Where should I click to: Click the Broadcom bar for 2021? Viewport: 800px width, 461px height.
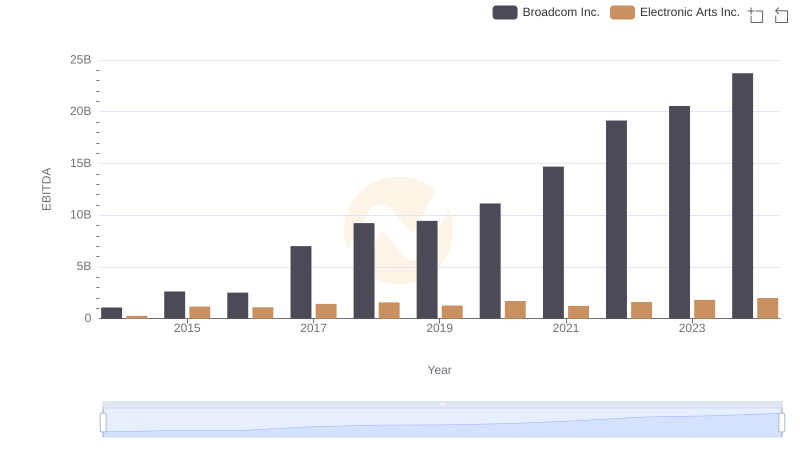click(554, 243)
